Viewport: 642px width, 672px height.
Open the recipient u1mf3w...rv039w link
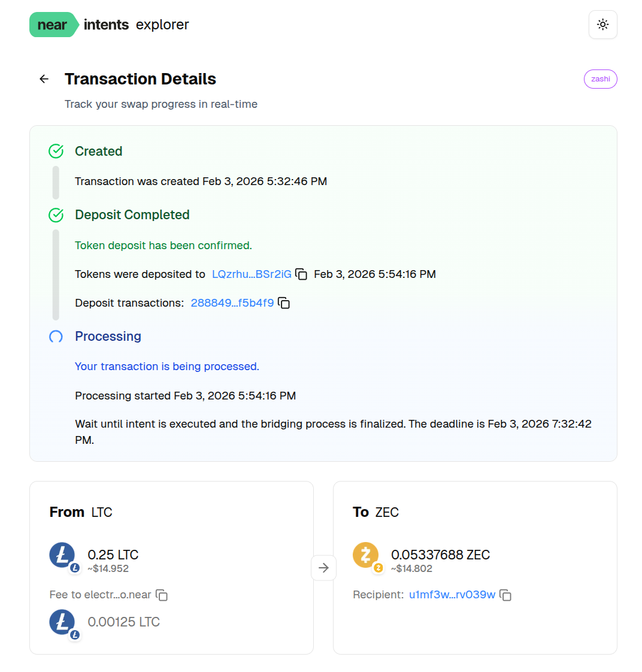(x=452, y=595)
